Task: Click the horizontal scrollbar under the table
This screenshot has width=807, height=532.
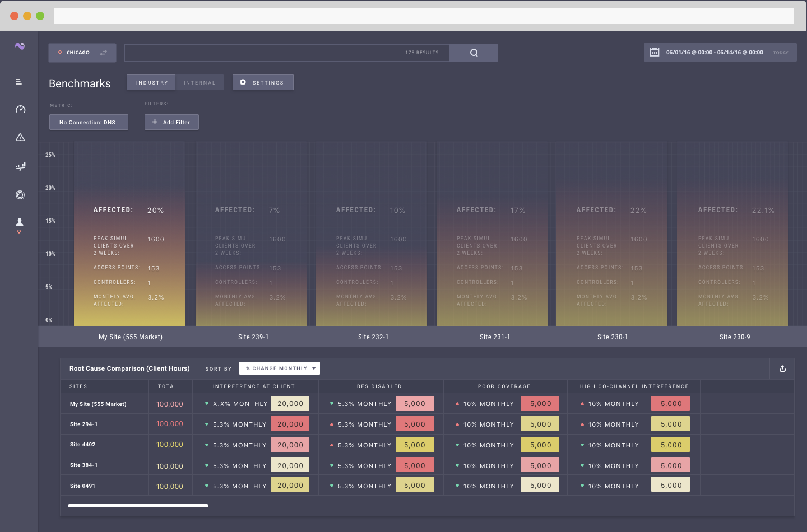Action: pyautogui.click(x=138, y=506)
